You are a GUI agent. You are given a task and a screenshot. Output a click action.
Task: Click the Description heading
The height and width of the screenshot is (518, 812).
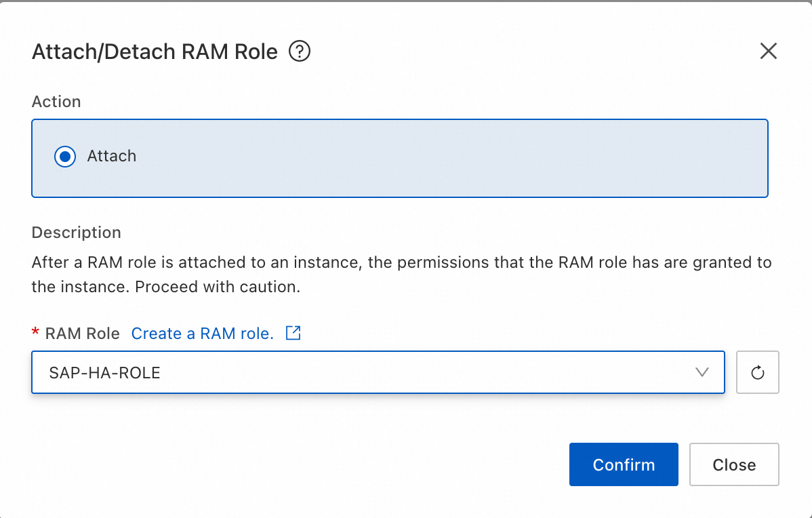click(x=76, y=233)
